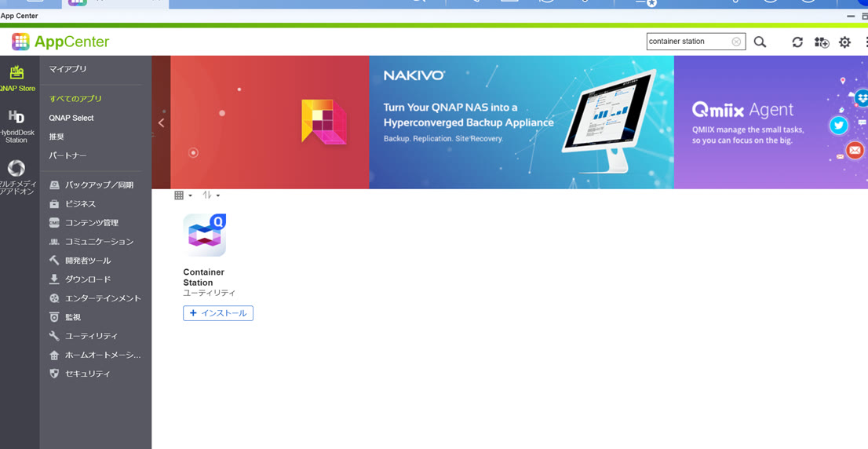
Task: Click the インストール button
Action: pyautogui.click(x=218, y=313)
